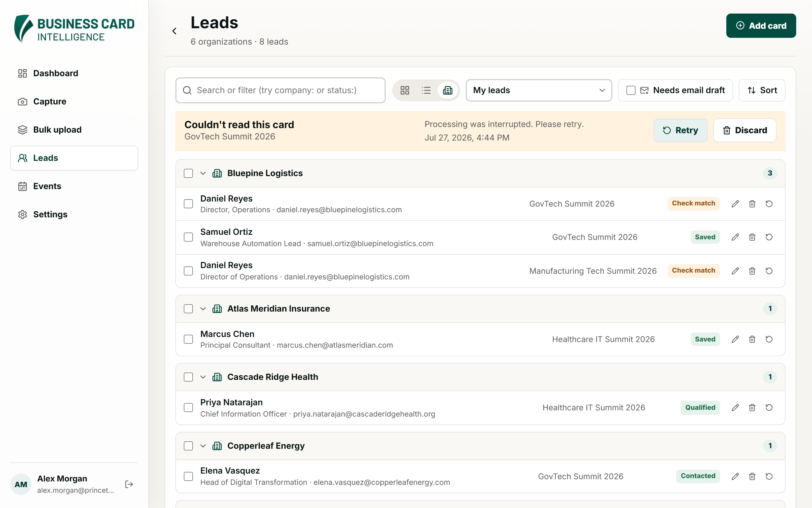The height and width of the screenshot is (508, 812).
Task: Reprocess Priya Natarajan lead
Action: (769, 408)
